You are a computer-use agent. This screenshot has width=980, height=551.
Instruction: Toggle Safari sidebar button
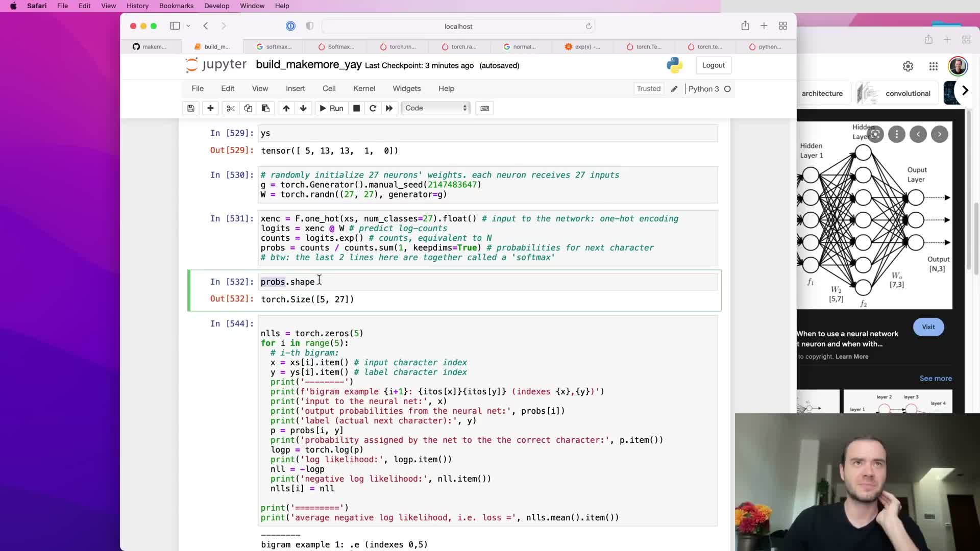click(175, 26)
